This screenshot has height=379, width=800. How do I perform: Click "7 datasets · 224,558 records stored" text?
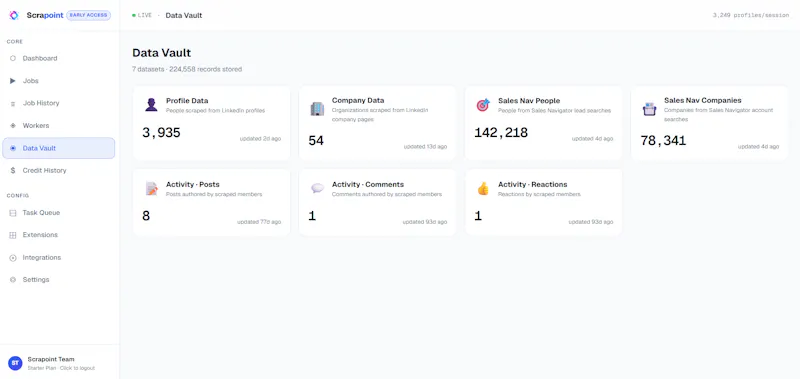(187, 69)
